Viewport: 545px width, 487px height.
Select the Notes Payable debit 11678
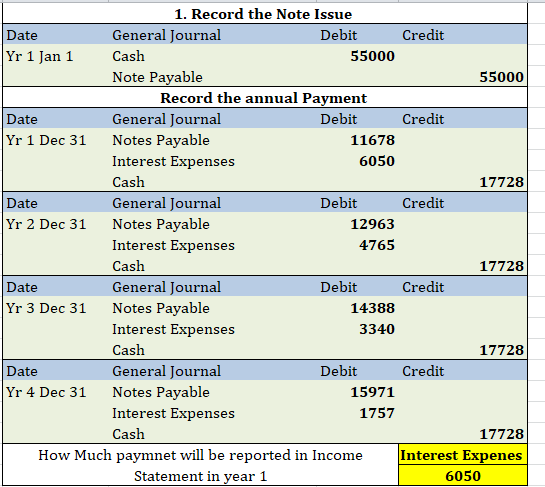(x=373, y=140)
